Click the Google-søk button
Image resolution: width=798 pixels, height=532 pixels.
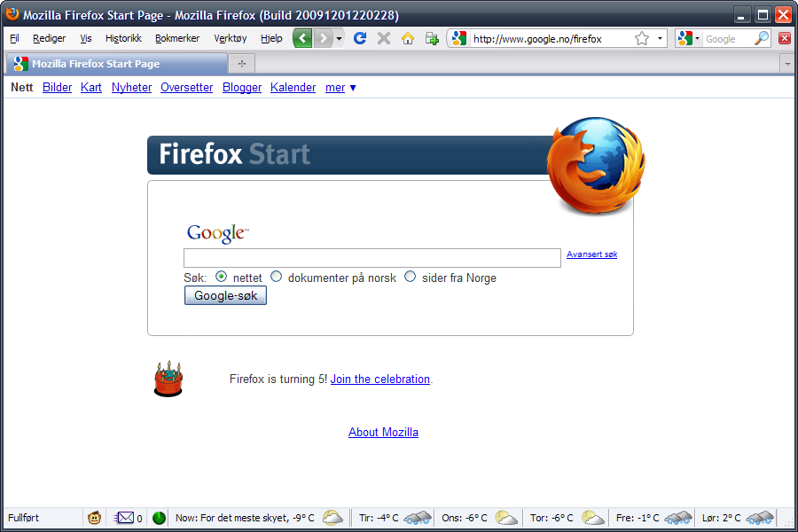pos(225,296)
